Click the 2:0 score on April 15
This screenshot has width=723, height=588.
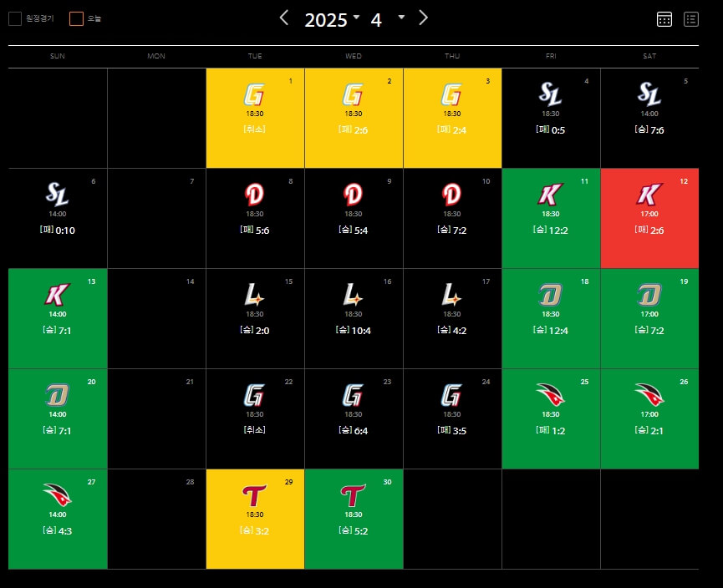262,331
